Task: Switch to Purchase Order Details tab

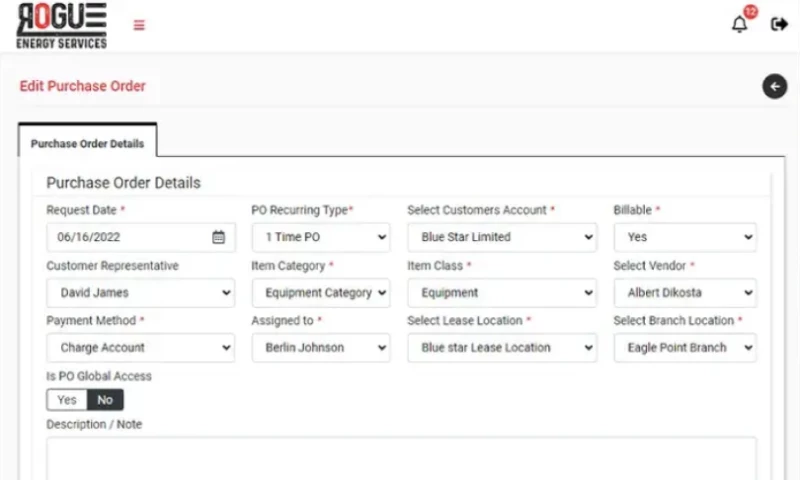Action: click(87, 143)
